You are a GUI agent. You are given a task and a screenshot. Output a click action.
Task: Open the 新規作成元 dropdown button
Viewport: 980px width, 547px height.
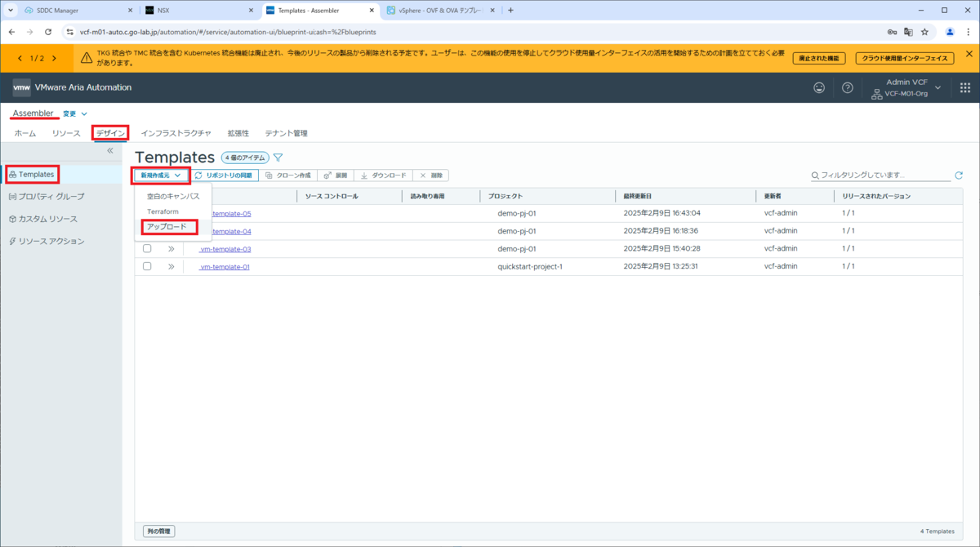pos(161,176)
